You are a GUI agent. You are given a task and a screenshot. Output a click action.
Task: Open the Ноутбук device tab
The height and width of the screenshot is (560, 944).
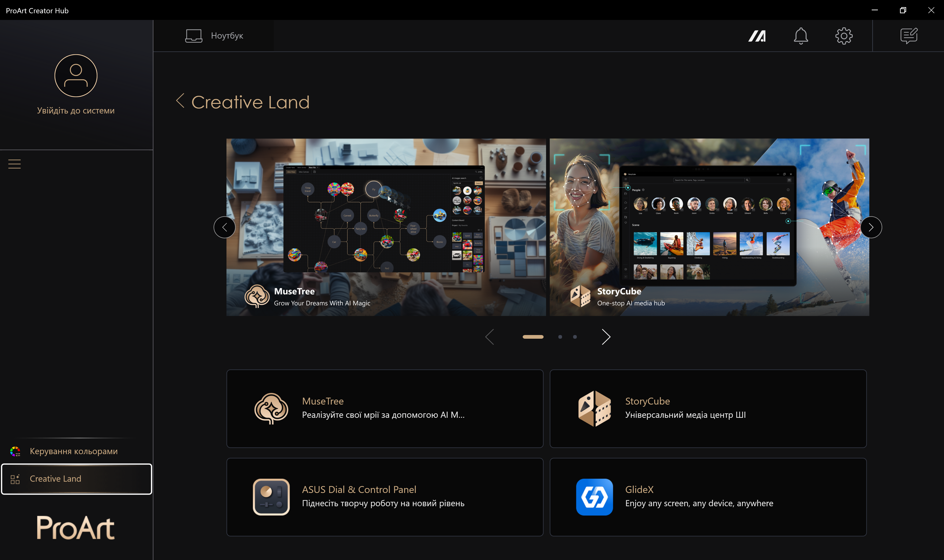coord(214,36)
